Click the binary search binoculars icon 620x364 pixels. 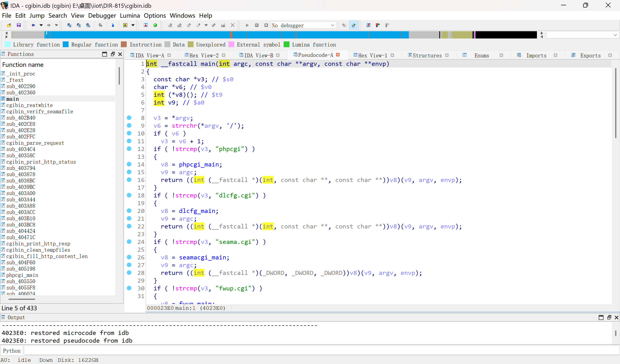[x=88, y=25]
